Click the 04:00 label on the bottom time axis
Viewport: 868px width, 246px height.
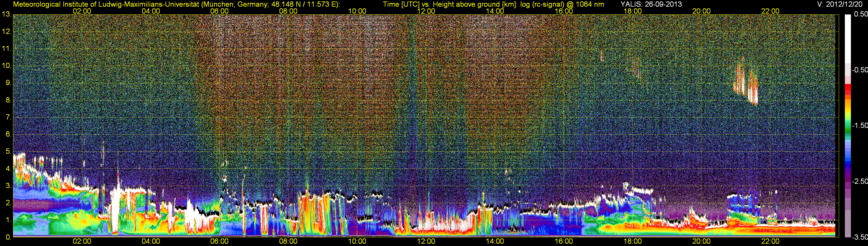coord(151,241)
